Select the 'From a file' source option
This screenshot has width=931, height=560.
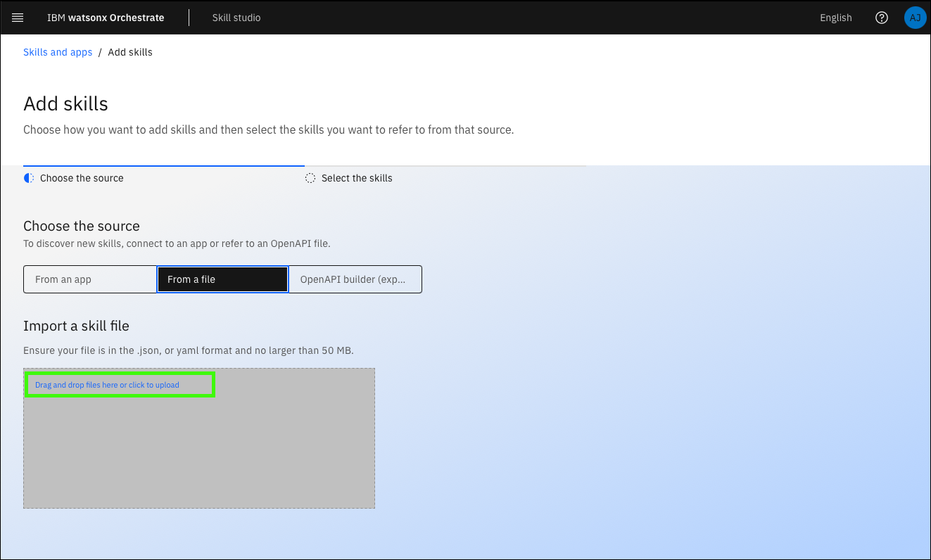[222, 279]
